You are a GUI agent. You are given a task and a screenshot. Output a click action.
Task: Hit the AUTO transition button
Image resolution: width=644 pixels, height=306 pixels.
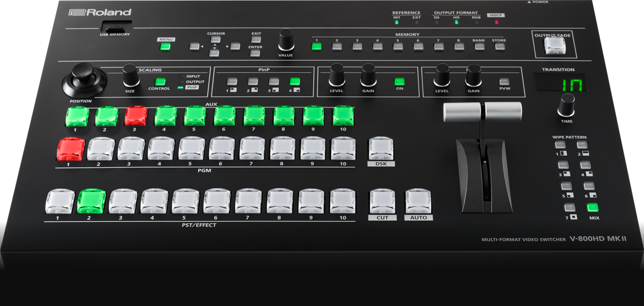point(419,201)
